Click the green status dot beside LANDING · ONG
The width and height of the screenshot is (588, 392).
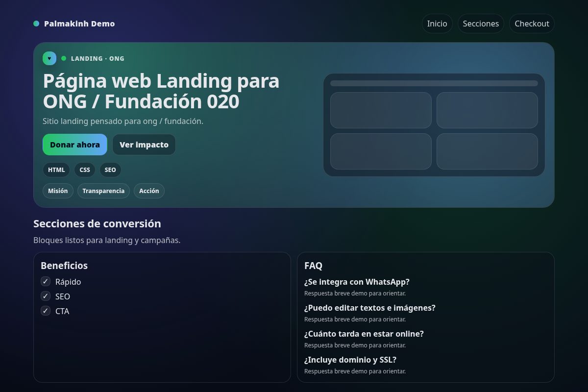[63, 58]
